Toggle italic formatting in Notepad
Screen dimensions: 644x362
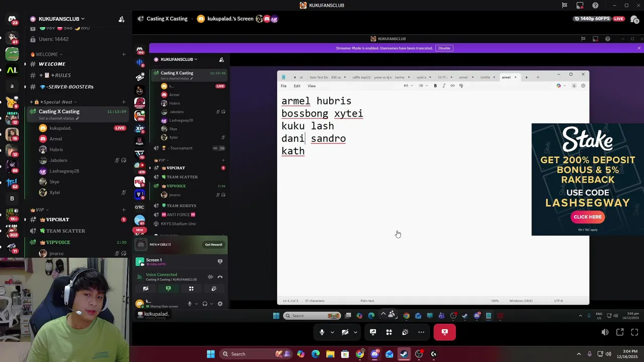[x=444, y=86]
